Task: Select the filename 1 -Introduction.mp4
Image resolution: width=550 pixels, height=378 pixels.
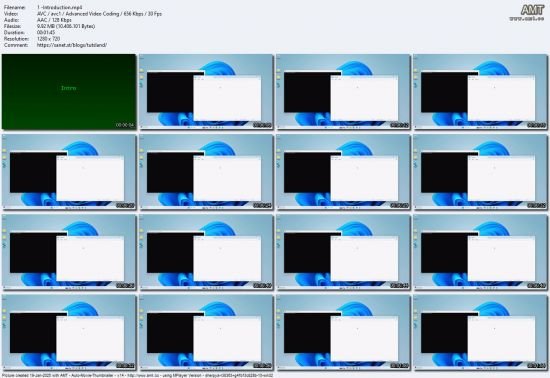Action: click(60, 7)
